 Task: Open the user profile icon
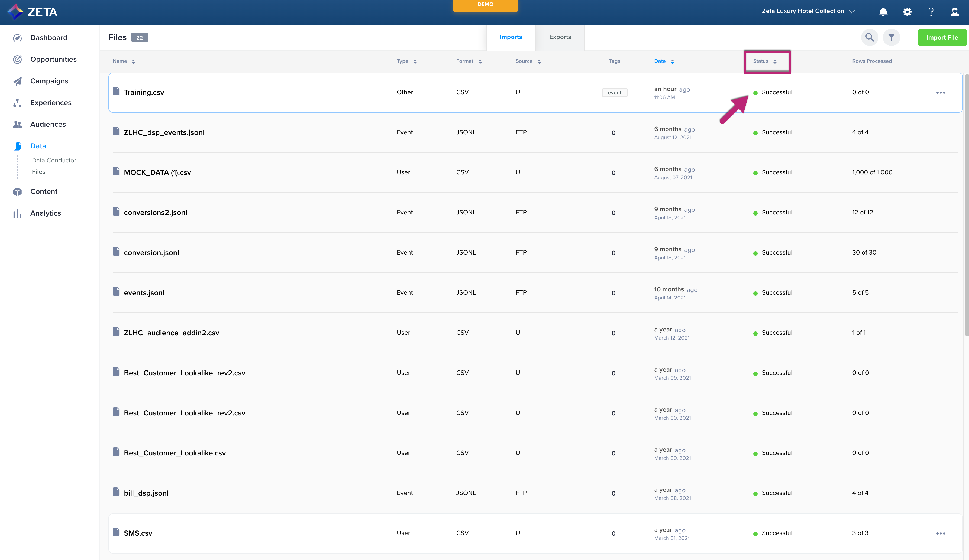[x=955, y=12]
